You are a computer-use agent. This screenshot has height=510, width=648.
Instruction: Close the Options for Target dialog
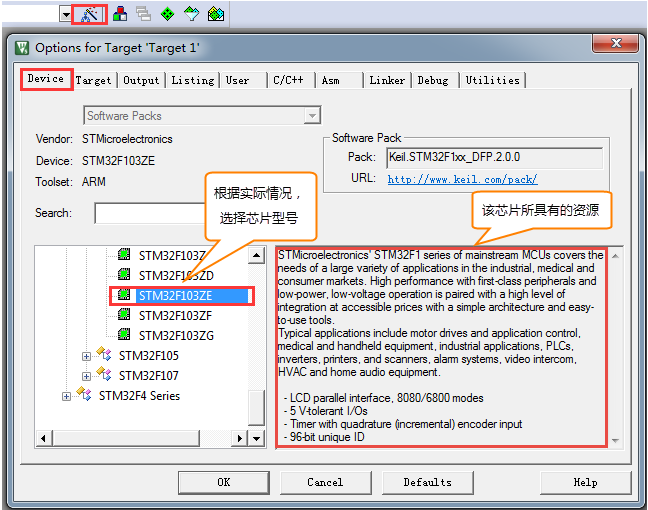[x=616, y=43]
